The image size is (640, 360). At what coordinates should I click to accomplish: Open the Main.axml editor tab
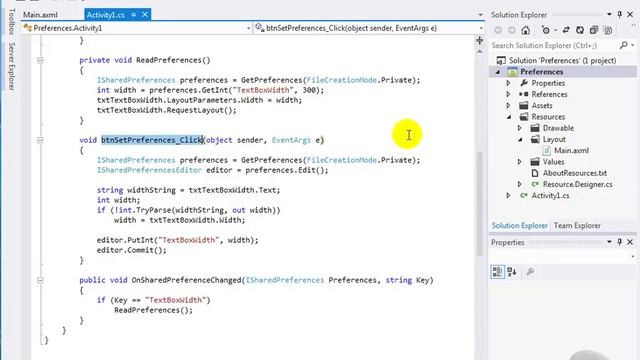click(x=40, y=15)
